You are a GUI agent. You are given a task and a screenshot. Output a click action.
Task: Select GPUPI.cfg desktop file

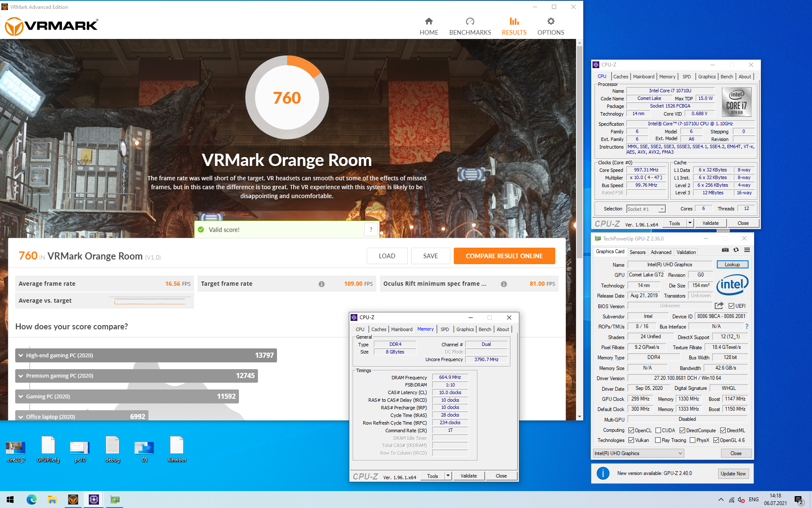click(48, 450)
